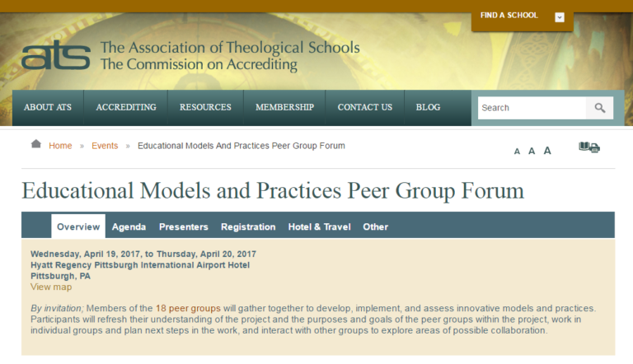Select the smallest text size A
Image resolution: width=633 pixels, height=364 pixels.
(x=517, y=152)
